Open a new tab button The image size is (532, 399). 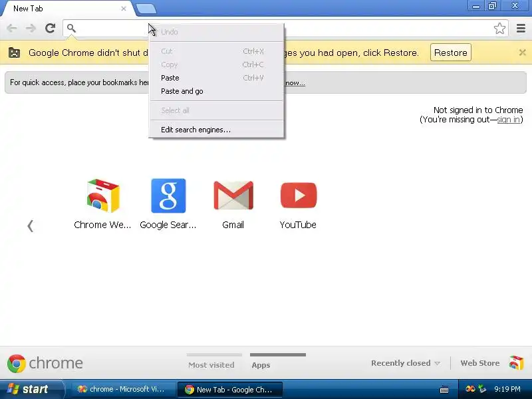pyautogui.click(x=146, y=9)
